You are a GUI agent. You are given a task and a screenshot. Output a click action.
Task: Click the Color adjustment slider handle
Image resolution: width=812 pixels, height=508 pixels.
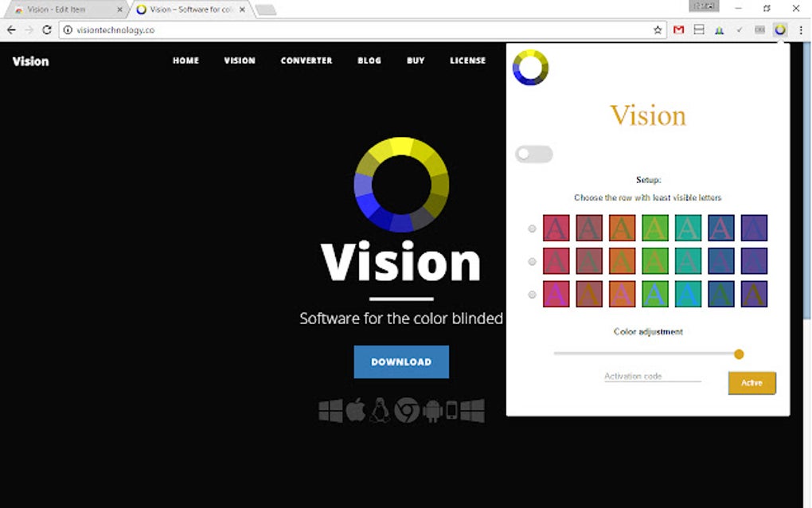coord(739,354)
